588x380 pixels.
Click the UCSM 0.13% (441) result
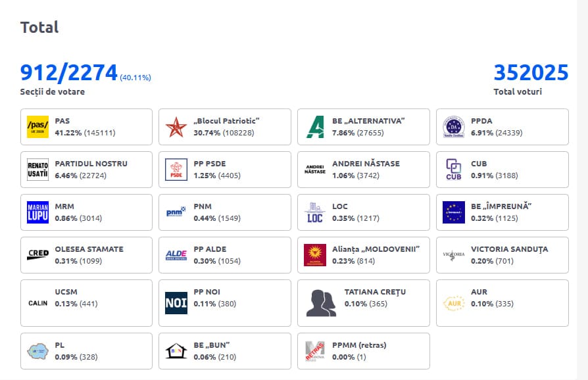pos(76,304)
